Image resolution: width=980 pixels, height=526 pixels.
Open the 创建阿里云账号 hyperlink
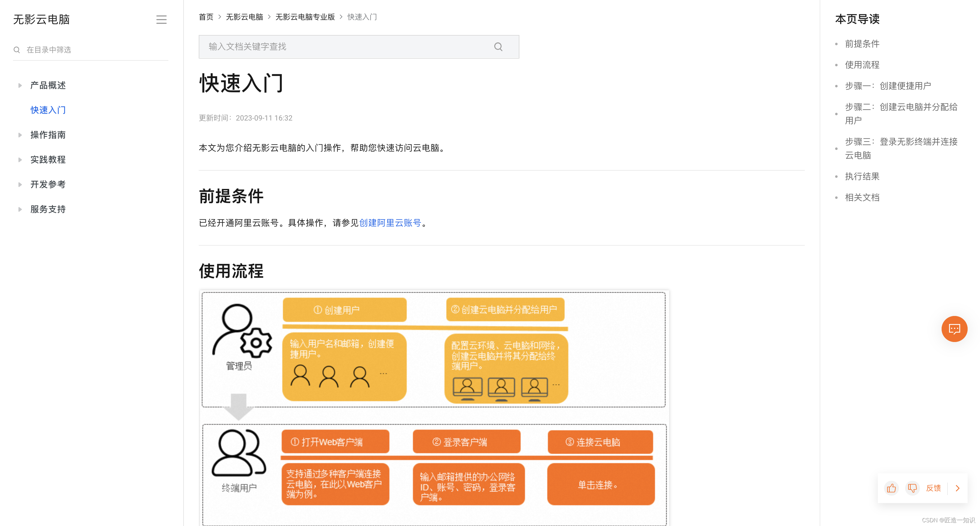tap(390, 223)
